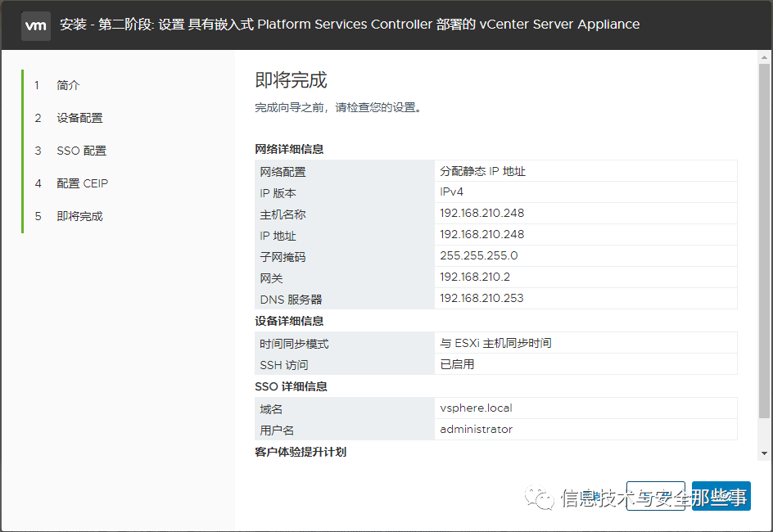Click the scrollbar up arrow

[x=764, y=57]
